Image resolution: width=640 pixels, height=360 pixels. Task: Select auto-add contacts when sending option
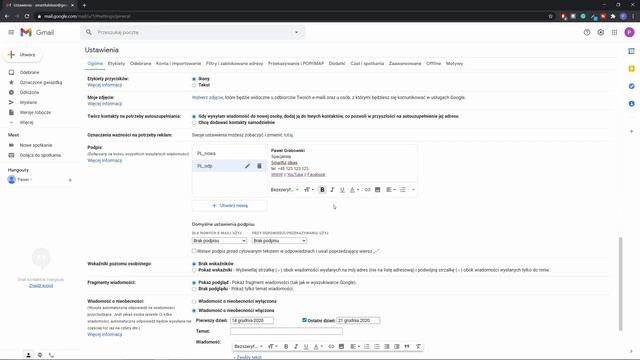tap(194, 116)
